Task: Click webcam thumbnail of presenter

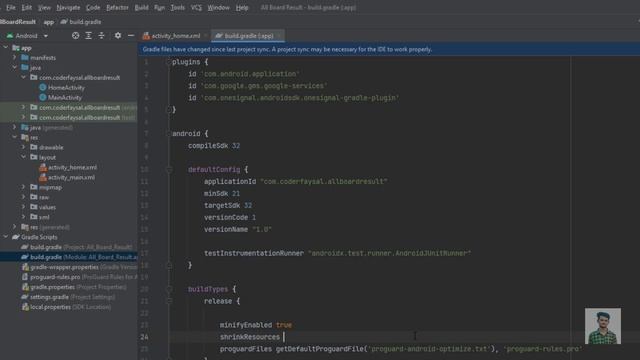Action: pyautogui.click(x=603, y=326)
